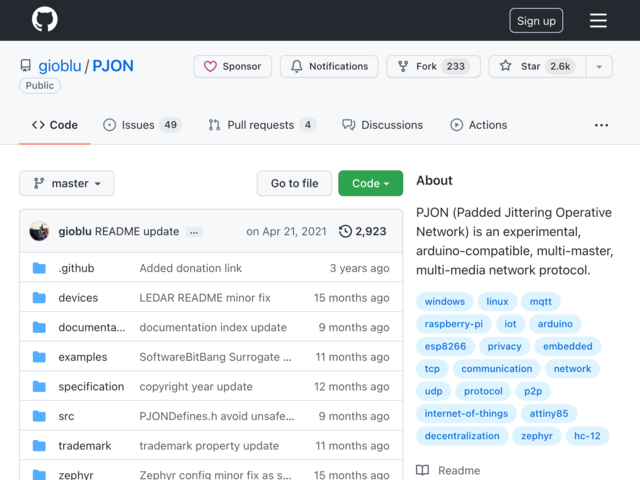The image size is (640, 480).
Task: Select the esp8266 topic tag
Action: tap(445, 347)
